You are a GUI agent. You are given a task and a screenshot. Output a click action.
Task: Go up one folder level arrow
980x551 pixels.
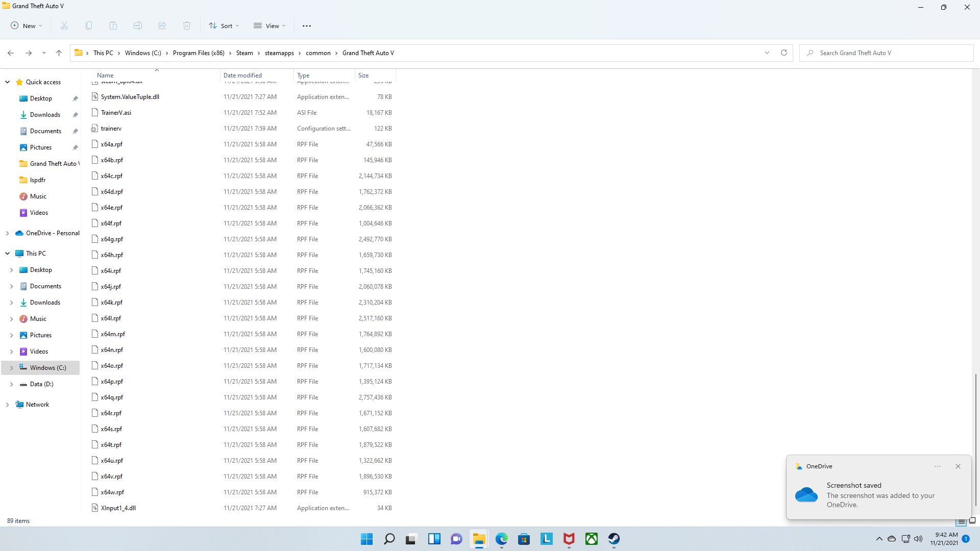click(x=59, y=53)
